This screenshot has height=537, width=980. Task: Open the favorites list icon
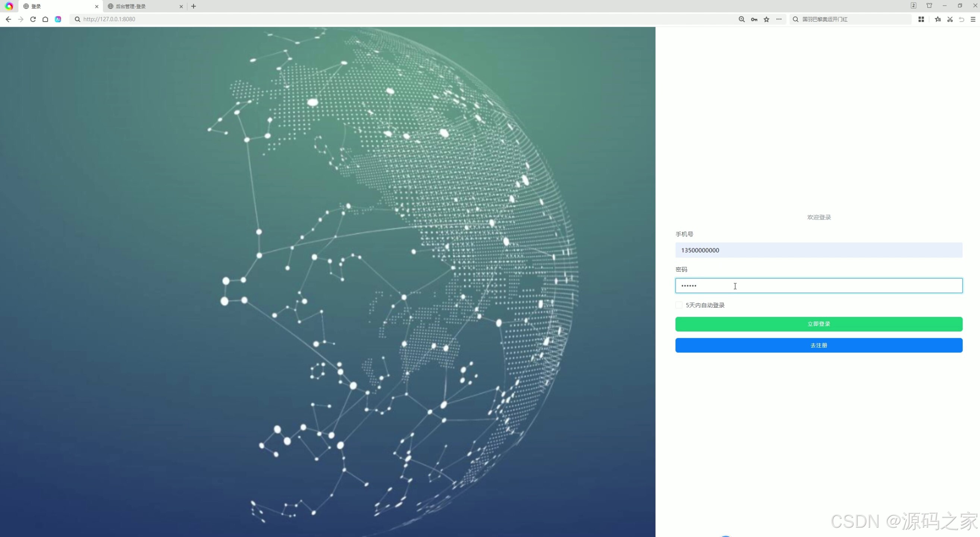pos(938,19)
